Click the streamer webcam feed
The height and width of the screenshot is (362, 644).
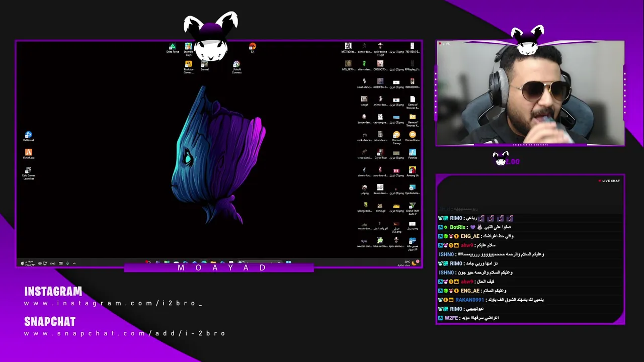pyautogui.click(x=530, y=94)
